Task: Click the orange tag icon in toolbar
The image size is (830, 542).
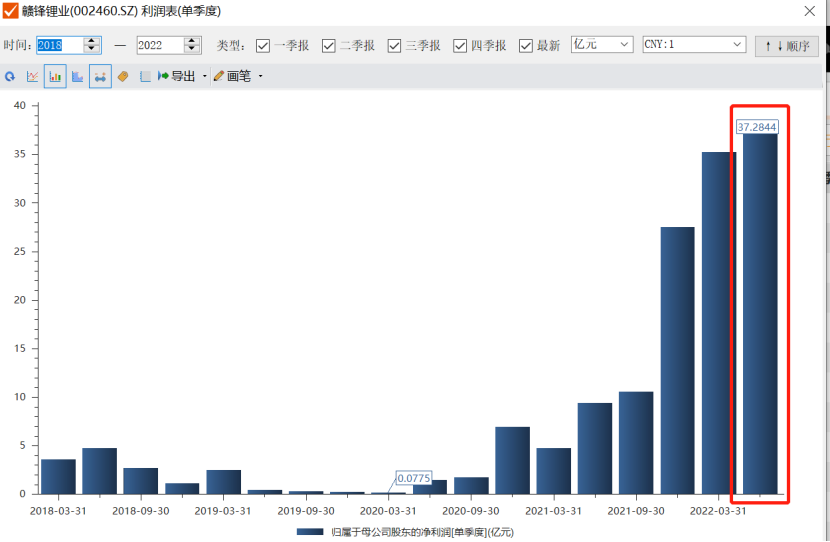Action: (123, 76)
